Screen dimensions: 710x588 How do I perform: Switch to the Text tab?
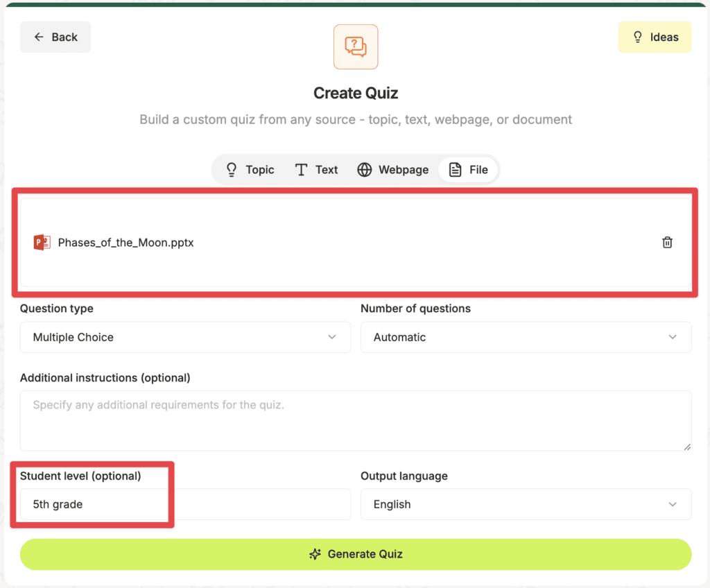tap(316, 170)
